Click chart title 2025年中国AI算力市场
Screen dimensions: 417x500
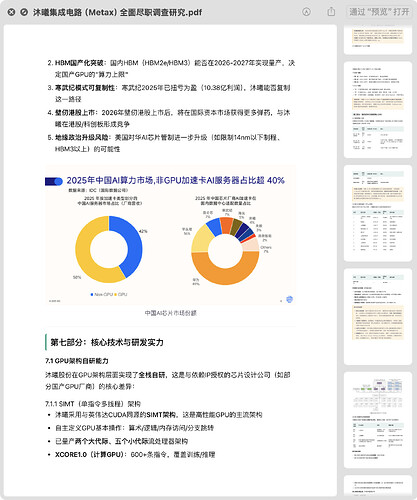click(x=175, y=180)
